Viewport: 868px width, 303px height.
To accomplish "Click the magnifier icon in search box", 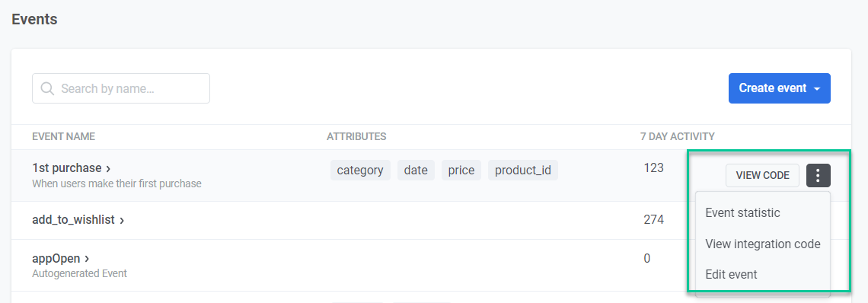I will [48, 88].
